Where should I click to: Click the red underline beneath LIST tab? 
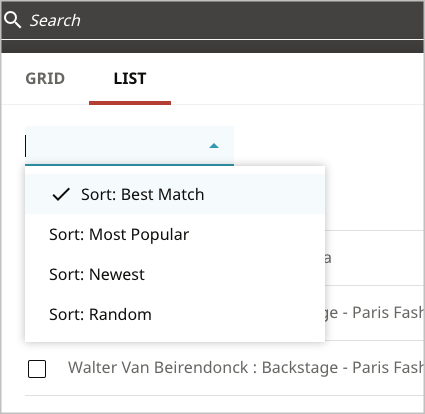tap(130, 103)
